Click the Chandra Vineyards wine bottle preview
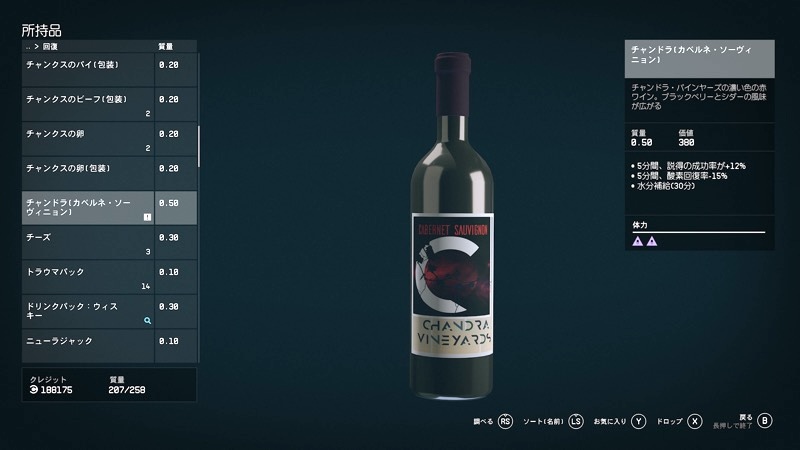 click(x=452, y=226)
